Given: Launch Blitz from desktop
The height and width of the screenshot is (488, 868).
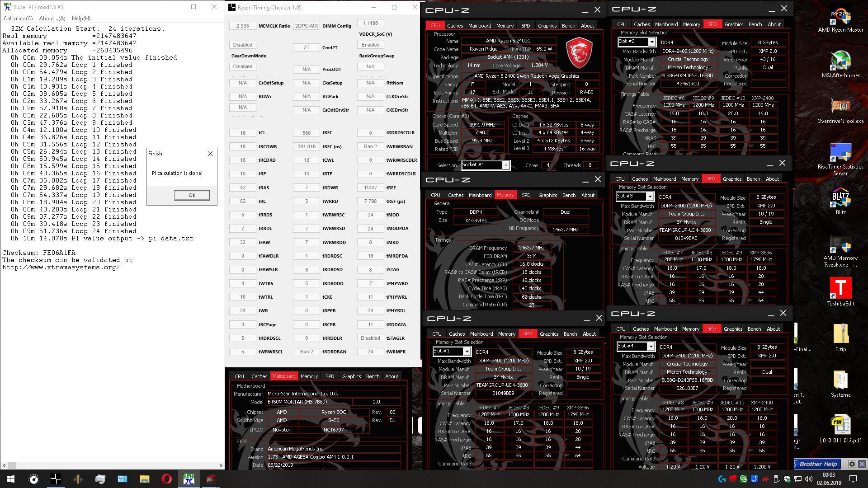Looking at the screenshot, I should 840,199.
